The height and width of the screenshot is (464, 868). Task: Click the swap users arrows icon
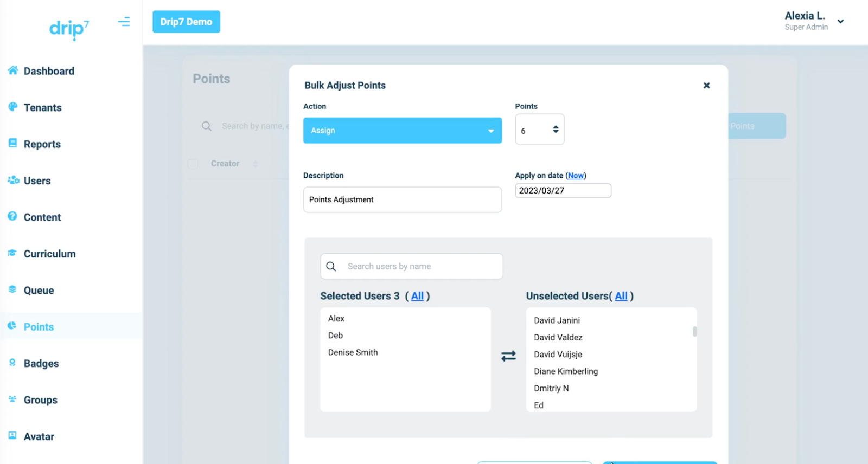(508, 356)
